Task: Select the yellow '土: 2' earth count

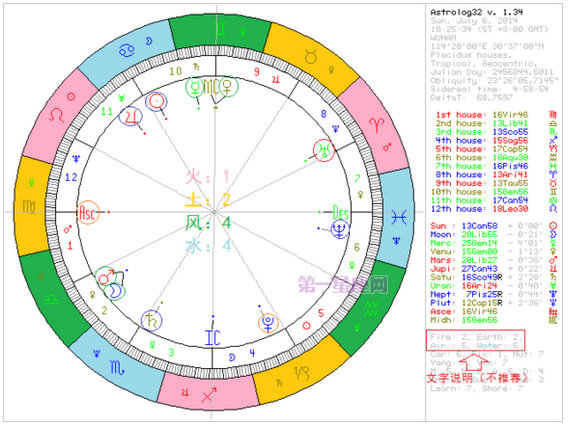Action: pyautogui.click(x=208, y=200)
